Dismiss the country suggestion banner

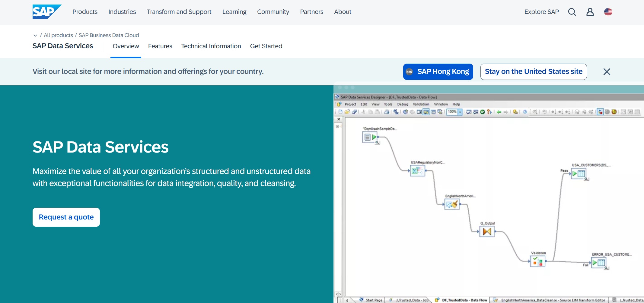(x=607, y=71)
